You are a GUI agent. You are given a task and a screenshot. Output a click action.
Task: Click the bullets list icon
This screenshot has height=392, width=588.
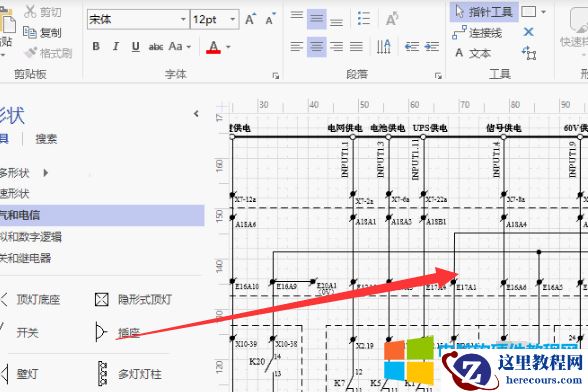pos(364,18)
